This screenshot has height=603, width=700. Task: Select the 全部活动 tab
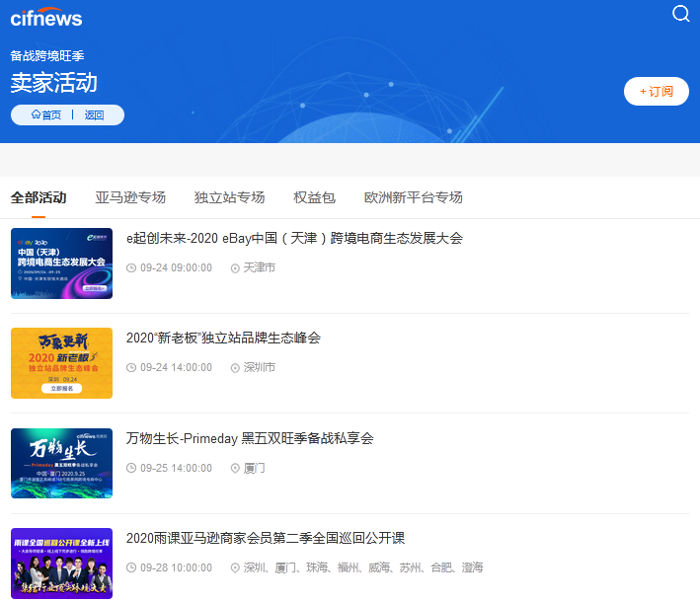[x=39, y=197]
